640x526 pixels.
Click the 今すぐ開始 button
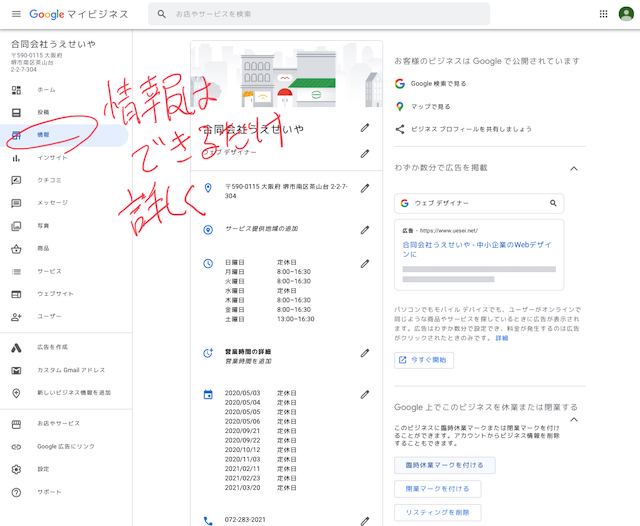tap(424, 360)
